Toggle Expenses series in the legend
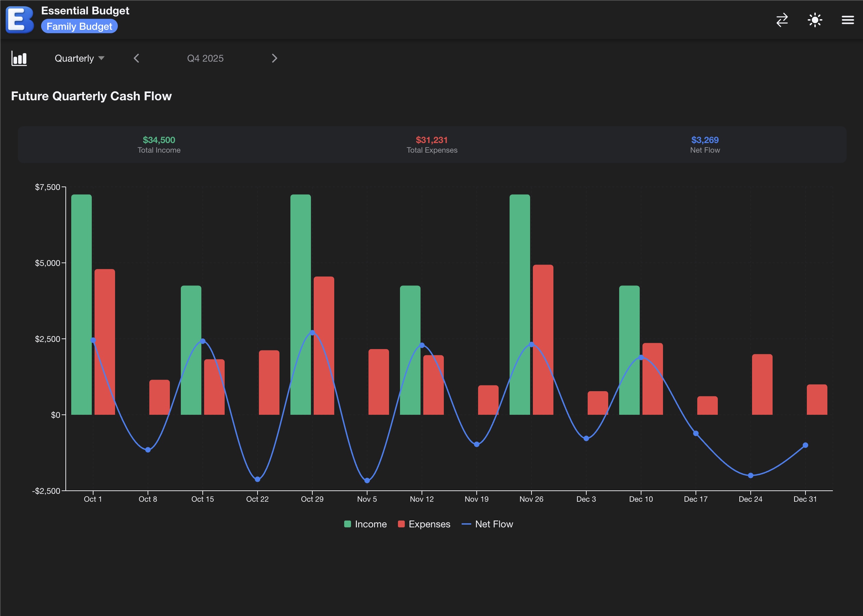 (x=429, y=524)
